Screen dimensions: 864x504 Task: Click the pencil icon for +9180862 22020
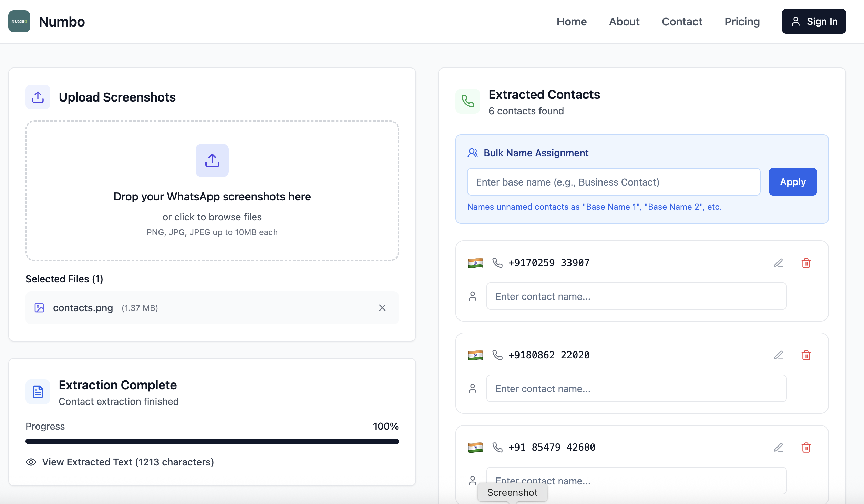(x=778, y=355)
